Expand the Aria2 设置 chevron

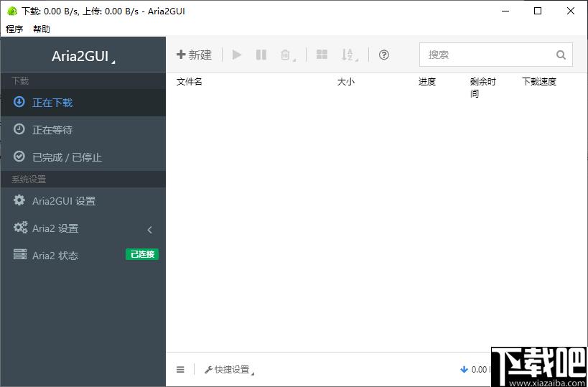pos(149,230)
